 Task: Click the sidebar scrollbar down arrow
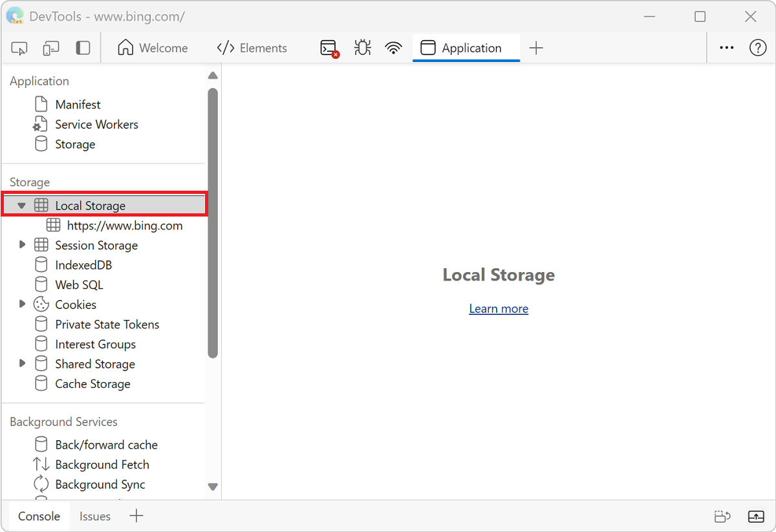pyautogui.click(x=213, y=486)
